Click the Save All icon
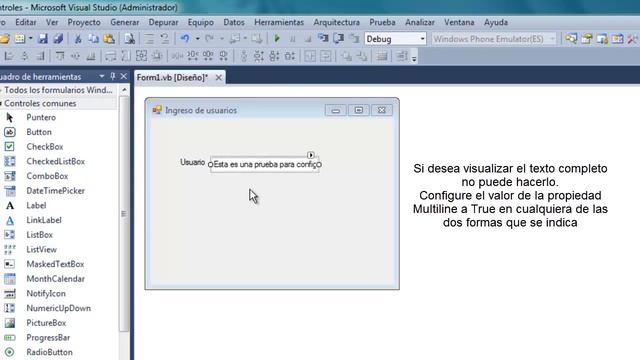This screenshot has width=640, height=360. pos(58,39)
